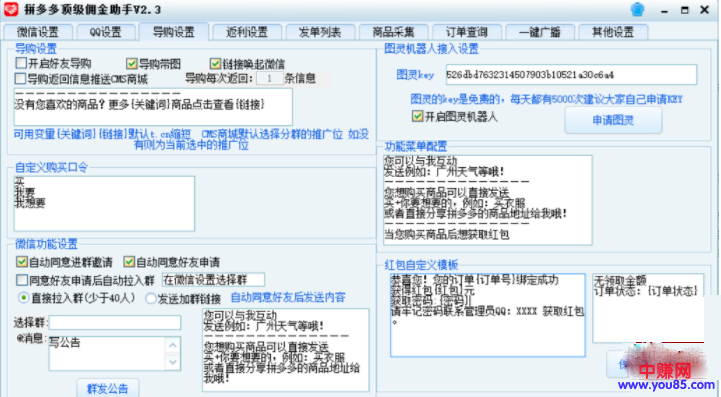Click the 群发公告 button
This screenshot has width=721, height=397.
click(x=108, y=388)
